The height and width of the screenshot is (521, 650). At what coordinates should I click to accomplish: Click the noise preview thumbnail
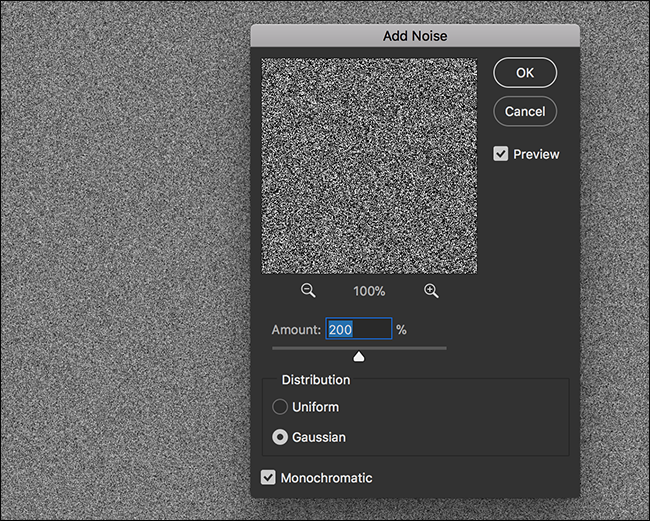[x=369, y=166]
